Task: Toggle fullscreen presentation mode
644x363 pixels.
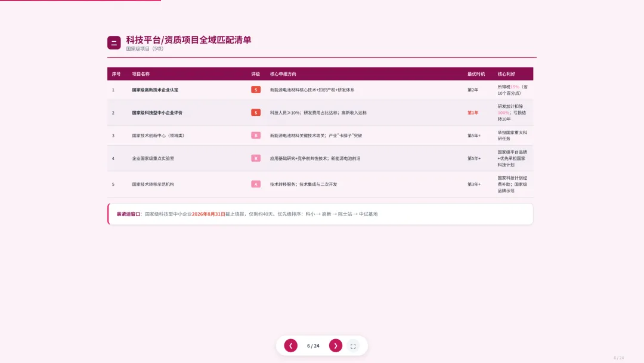Action: click(353, 346)
